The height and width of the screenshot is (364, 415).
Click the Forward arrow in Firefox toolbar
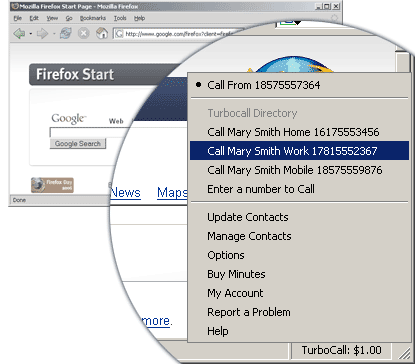tap(42, 33)
